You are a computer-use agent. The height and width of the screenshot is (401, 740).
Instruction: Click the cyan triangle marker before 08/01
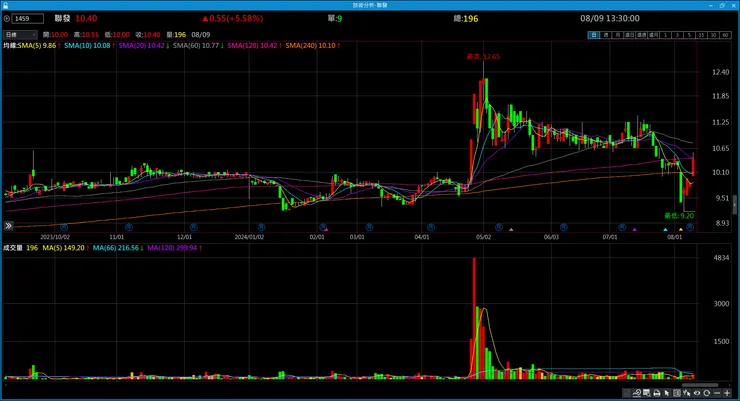click(x=665, y=229)
